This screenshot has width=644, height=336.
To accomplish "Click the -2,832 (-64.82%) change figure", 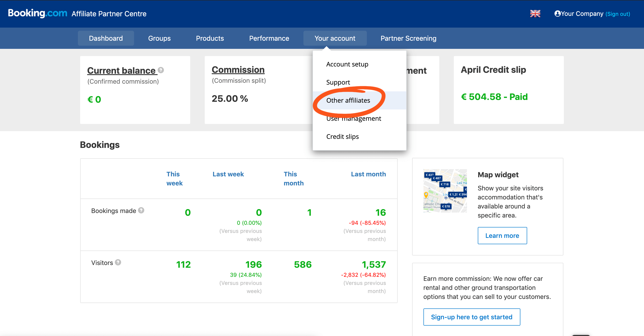I will tap(363, 274).
